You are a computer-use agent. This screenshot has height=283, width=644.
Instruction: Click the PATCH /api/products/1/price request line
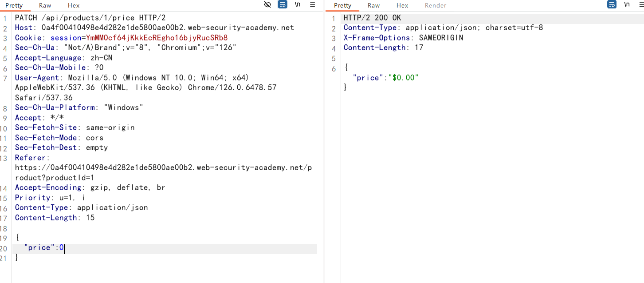point(90,18)
